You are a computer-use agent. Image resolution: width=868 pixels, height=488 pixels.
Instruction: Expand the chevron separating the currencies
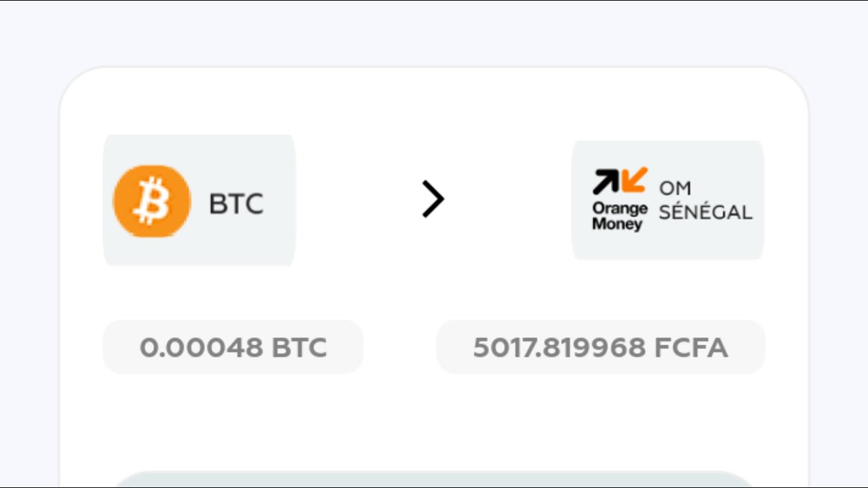pyautogui.click(x=434, y=199)
